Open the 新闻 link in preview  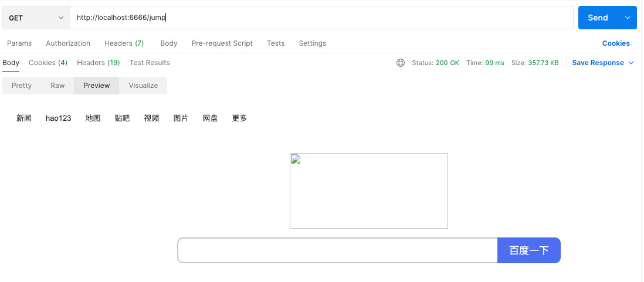(x=24, y=118)
